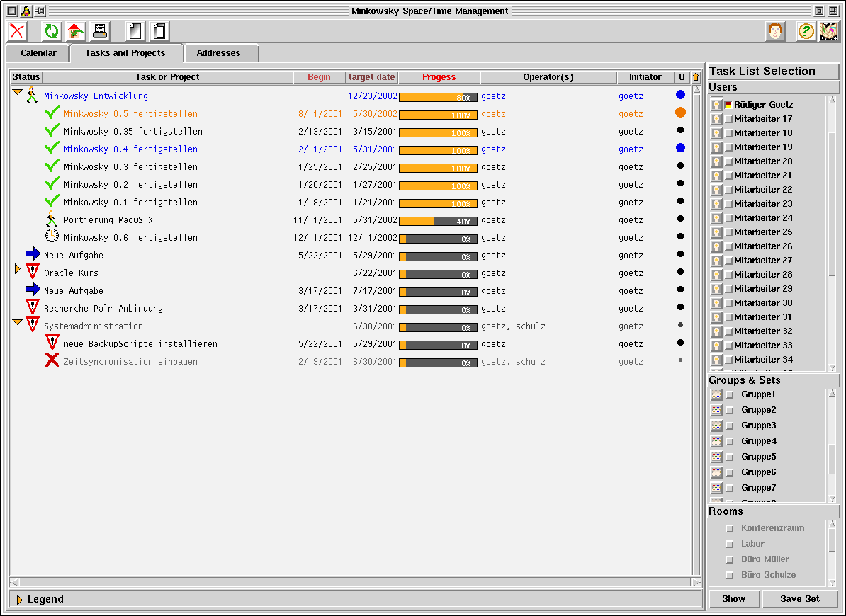Click the red X delete toolbar icon
The height and width of the screenshot is (616, 846).
click(x=17, y=31)
